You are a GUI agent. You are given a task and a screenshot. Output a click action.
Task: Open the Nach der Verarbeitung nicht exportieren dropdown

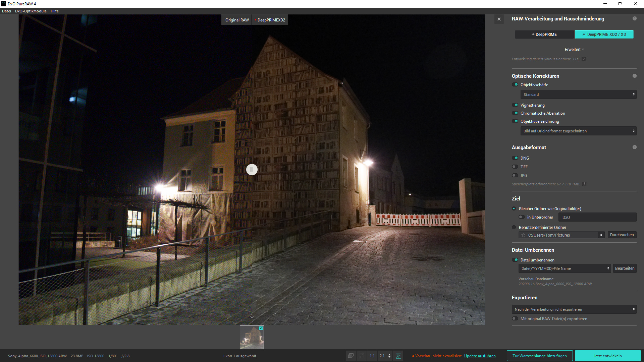[x=574, y=309]
